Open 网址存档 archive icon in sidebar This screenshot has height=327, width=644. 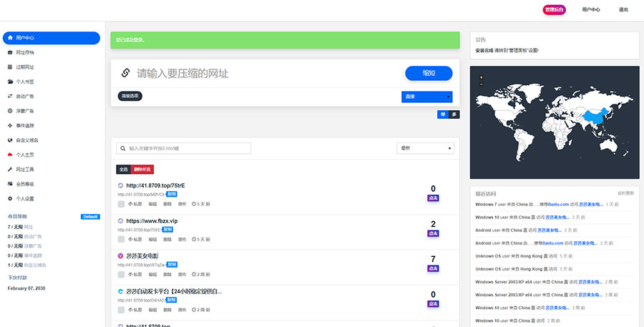click(x=10, y=52)
